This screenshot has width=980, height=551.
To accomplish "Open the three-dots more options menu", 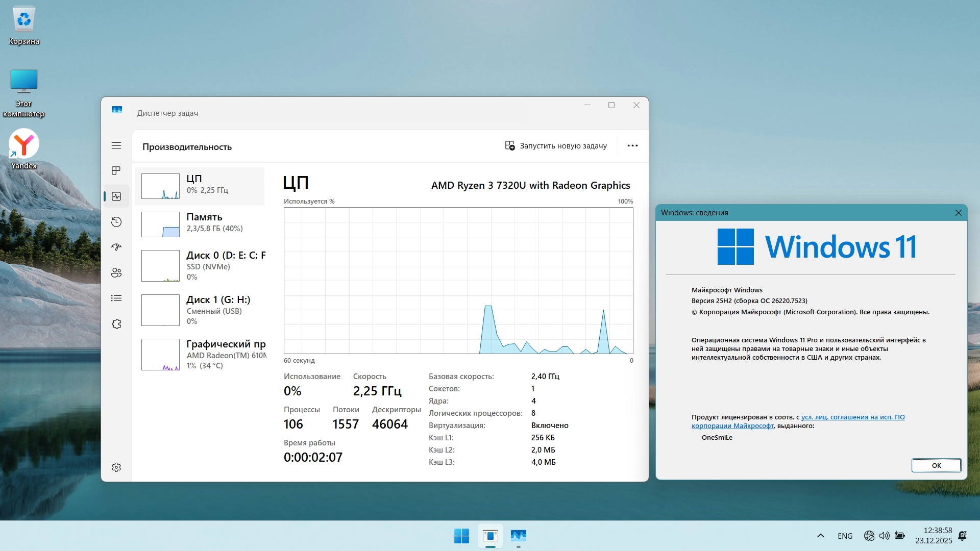I will [x=632, y=146].
